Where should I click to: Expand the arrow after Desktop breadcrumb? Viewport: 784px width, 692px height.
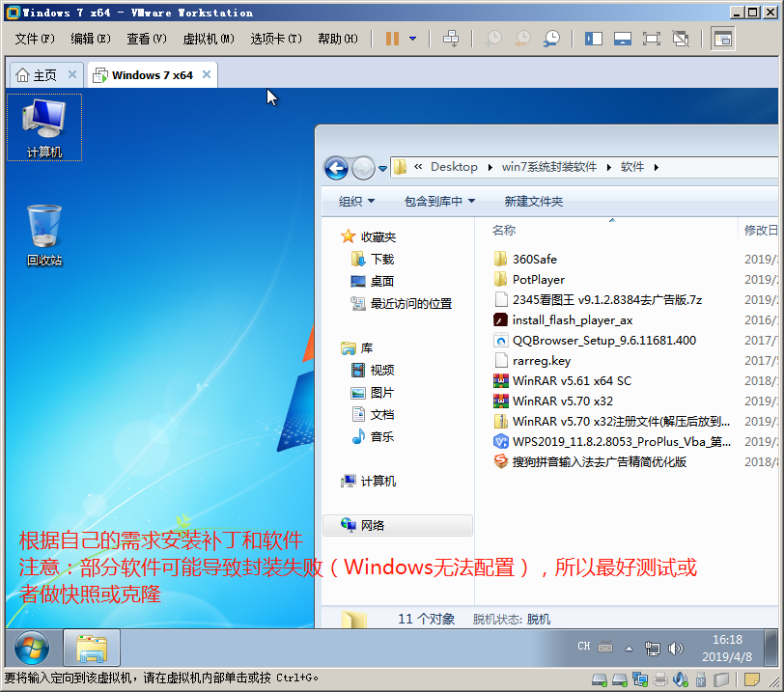click(x=490, y=167)
